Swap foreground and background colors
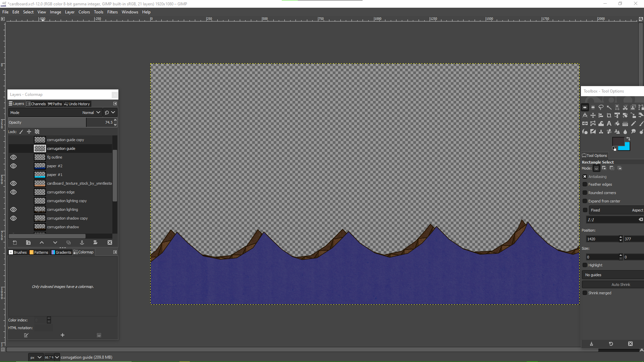The width and height of the screenshot is (644, 362). tap(628, 139)
